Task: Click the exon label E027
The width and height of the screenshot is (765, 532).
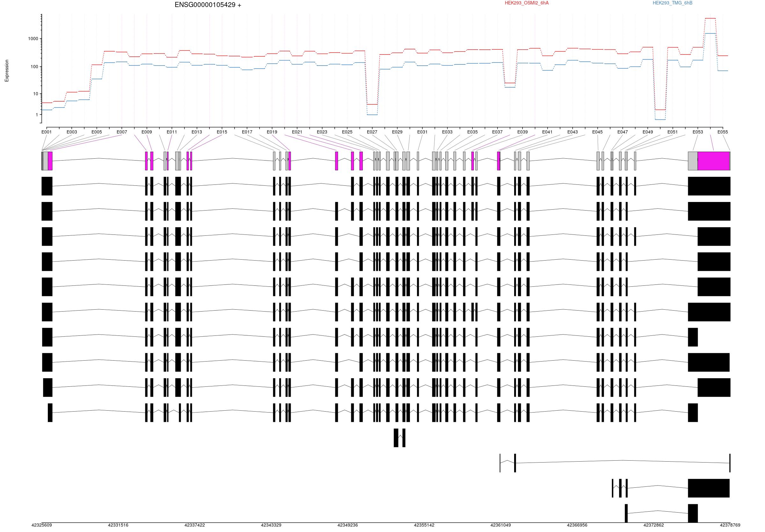Action: pyautogui.click(x=372, y=132)
